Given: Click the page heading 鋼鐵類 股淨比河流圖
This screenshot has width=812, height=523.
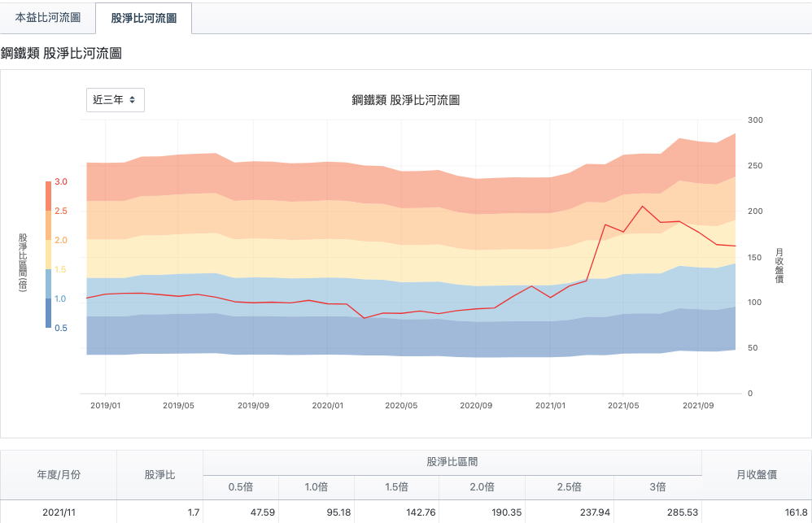Looking at the screenshot, I should click(x=61, y=54).
